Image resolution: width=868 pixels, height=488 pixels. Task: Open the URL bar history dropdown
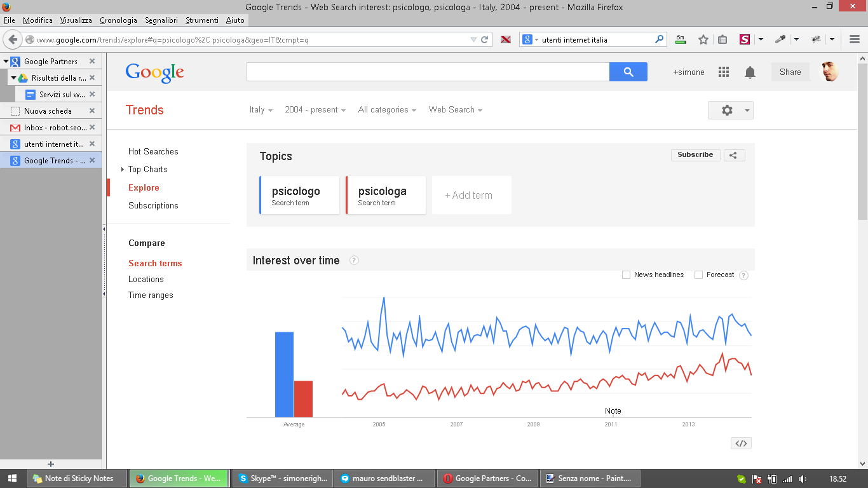coord(473,39)
